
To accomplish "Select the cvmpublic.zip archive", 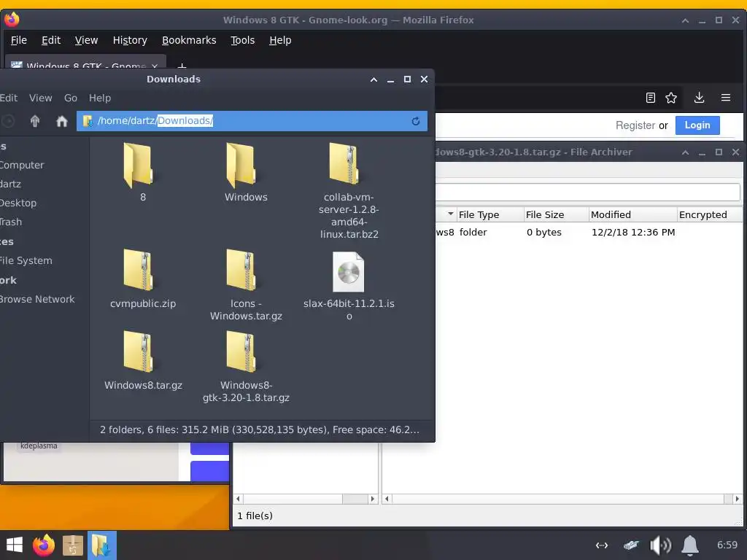I will coord(138,270).
